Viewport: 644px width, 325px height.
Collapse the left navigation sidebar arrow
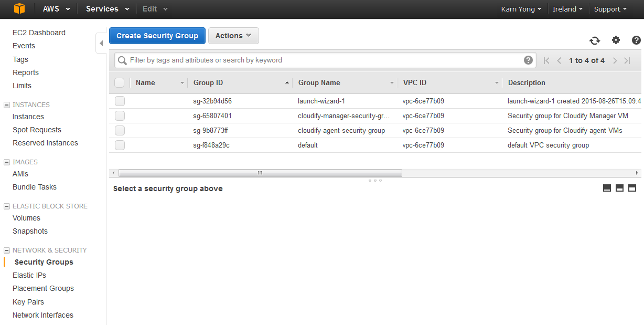coord(101,43)
